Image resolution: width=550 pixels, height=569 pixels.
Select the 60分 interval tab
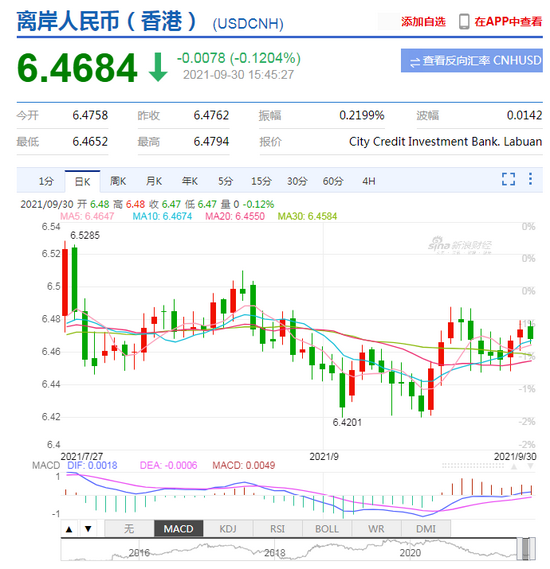click(x=333, y=181)
